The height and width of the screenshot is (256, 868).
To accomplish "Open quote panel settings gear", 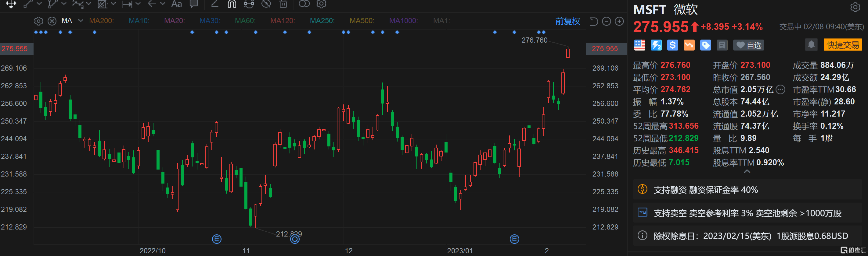I will [x=855, y=7].
